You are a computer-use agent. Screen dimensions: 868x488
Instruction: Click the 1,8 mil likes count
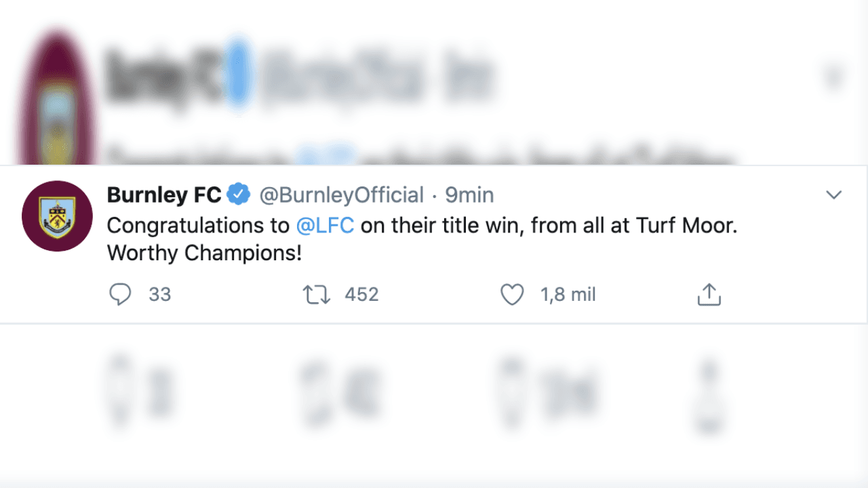[568, 294]
